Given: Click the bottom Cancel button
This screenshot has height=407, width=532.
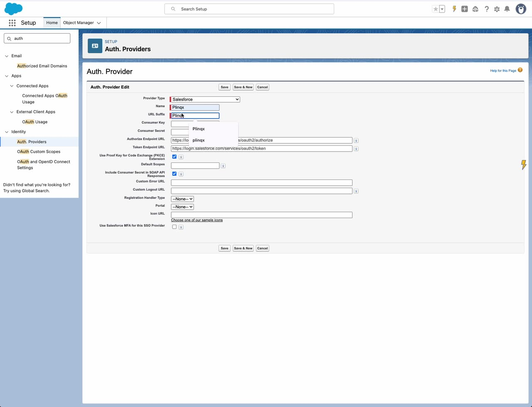Looking at the screenshot, I should coord(262,248).
